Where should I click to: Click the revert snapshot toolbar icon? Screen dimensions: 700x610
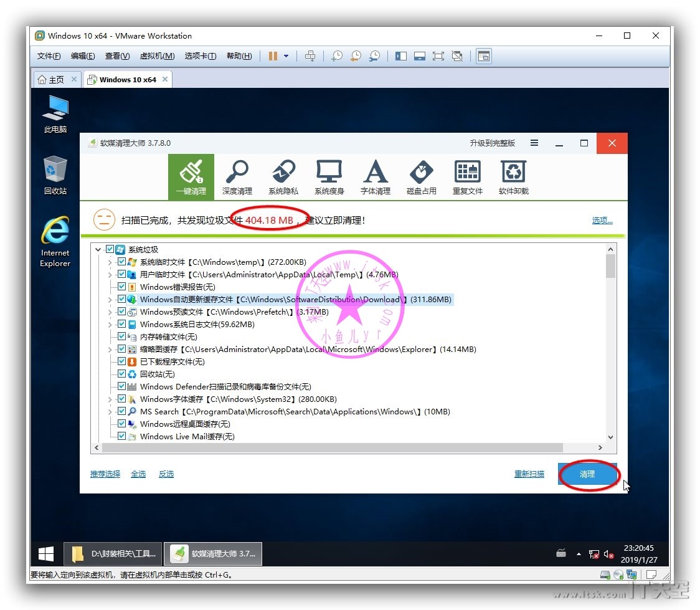356,56
